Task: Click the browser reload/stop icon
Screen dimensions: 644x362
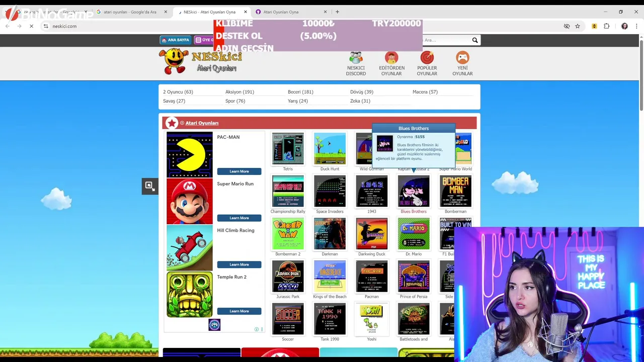Action: (x=31, y=26)
